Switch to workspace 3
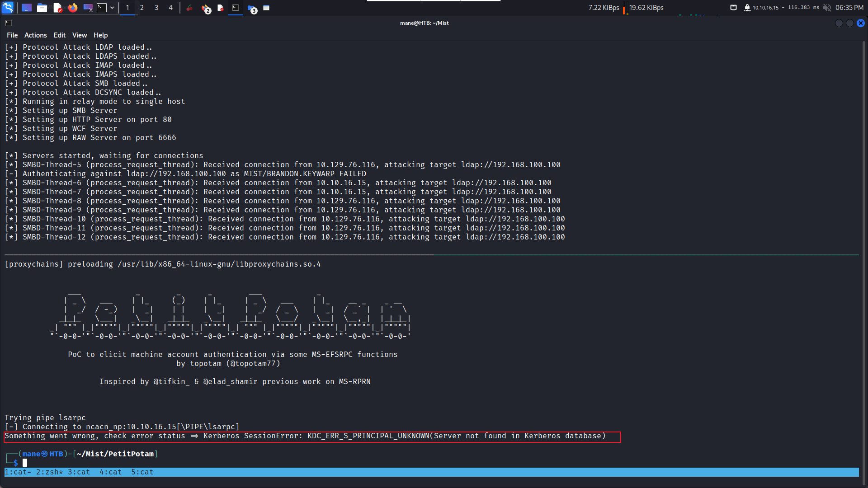868x488 pixels. tap(156, 8)
